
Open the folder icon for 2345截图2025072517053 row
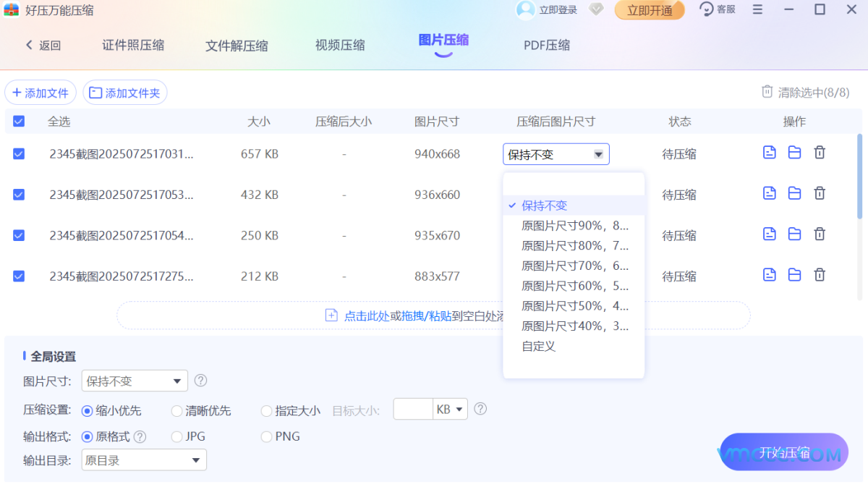[x=794, y=193]
